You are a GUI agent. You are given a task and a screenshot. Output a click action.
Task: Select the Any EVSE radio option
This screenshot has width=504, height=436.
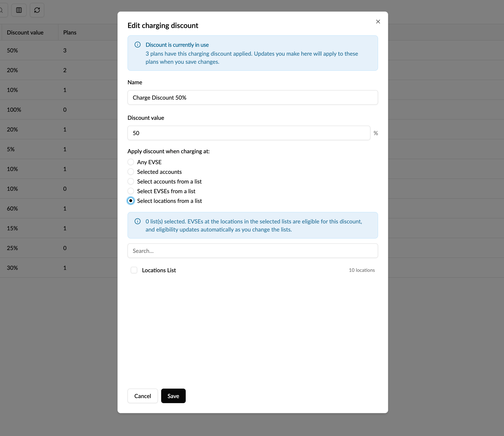tap(131, 162)
